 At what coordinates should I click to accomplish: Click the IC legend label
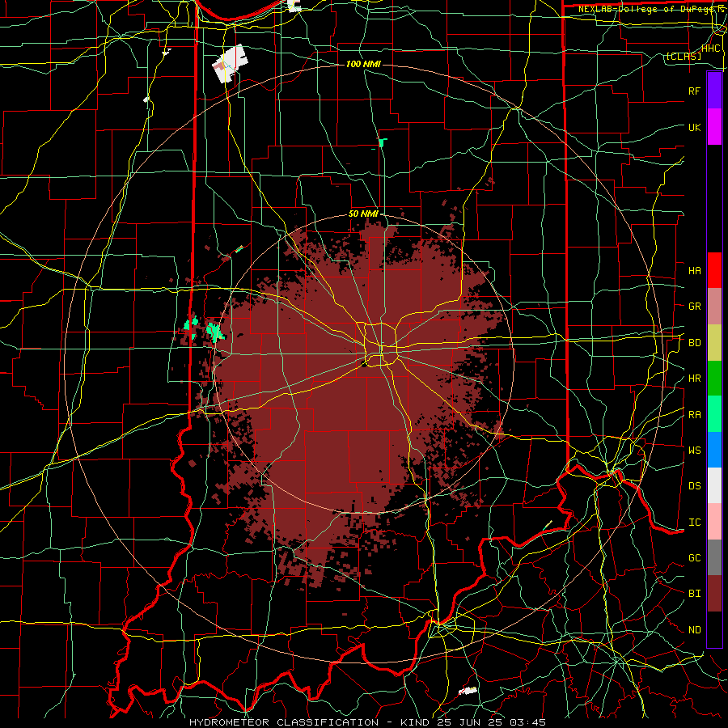(x=694, y=523)
